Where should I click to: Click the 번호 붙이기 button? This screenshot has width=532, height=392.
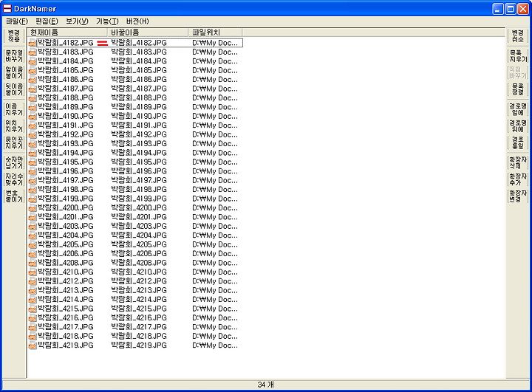pos(14,196)
